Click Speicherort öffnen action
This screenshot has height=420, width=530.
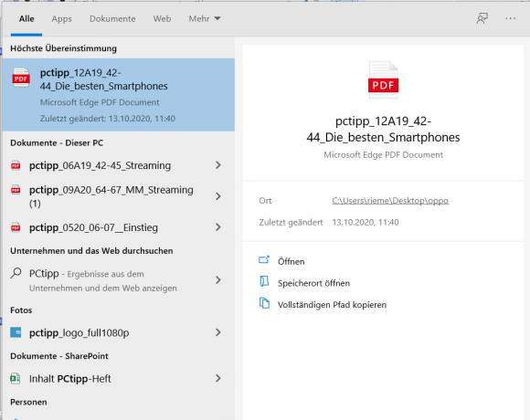point(313,283)
